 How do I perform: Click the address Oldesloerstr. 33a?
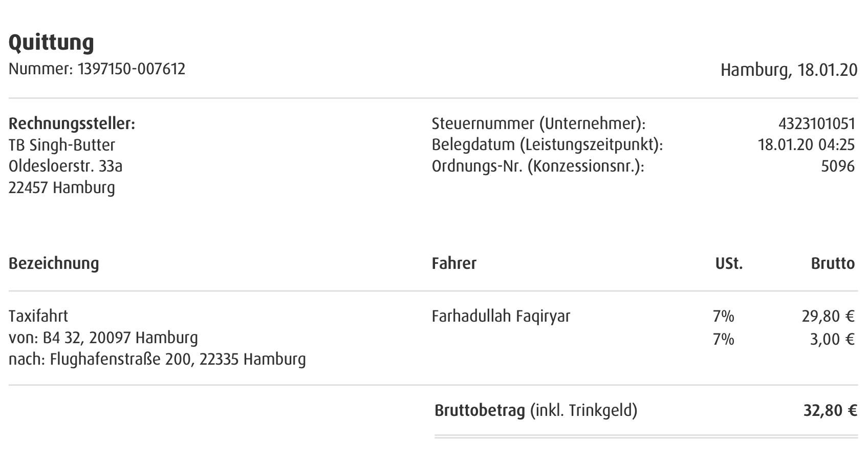tap(66, 166)
